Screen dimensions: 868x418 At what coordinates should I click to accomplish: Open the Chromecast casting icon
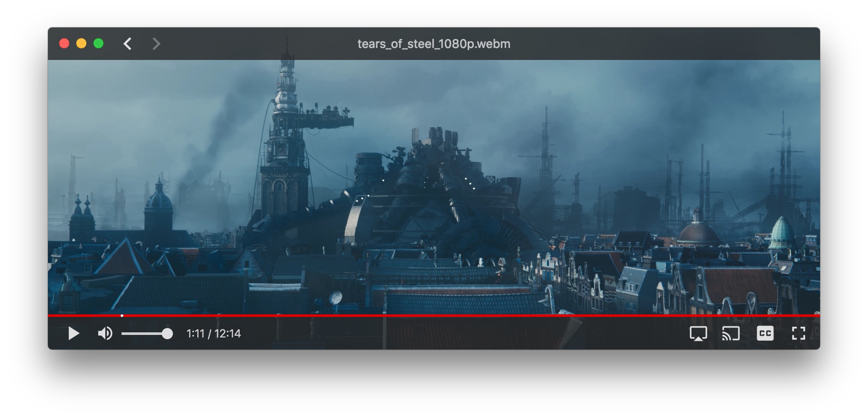(x=731, y=334)
